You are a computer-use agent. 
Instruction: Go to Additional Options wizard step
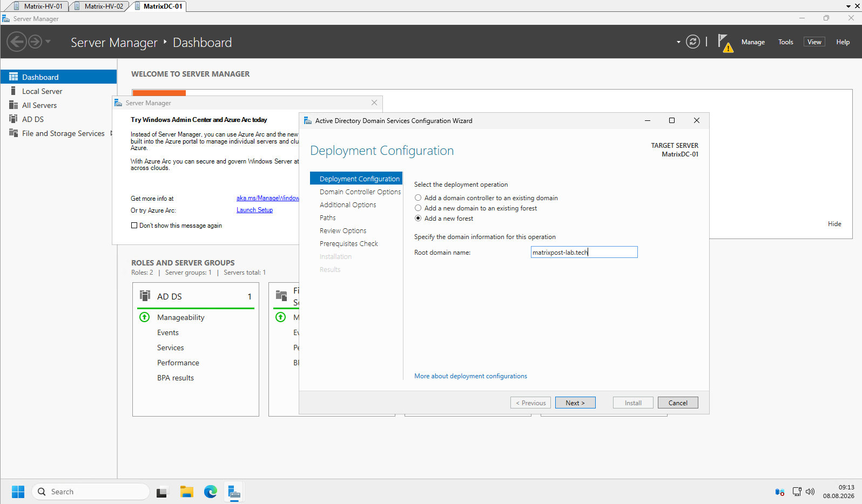tap(348, 205)
